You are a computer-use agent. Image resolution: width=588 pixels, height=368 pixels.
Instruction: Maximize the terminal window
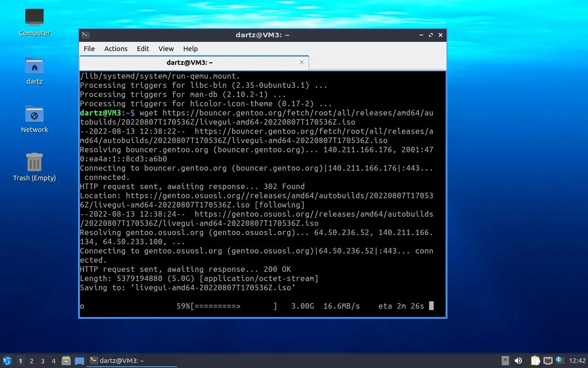[431, 35]
